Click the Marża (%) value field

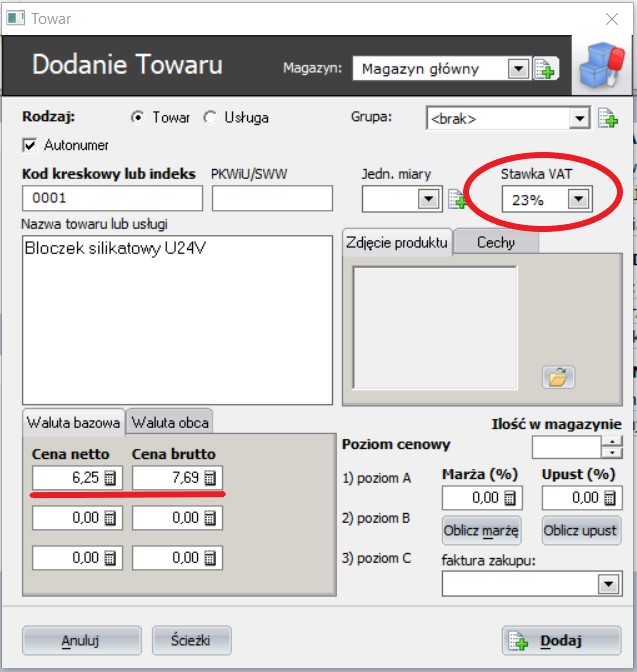click(x=482, y=498)
